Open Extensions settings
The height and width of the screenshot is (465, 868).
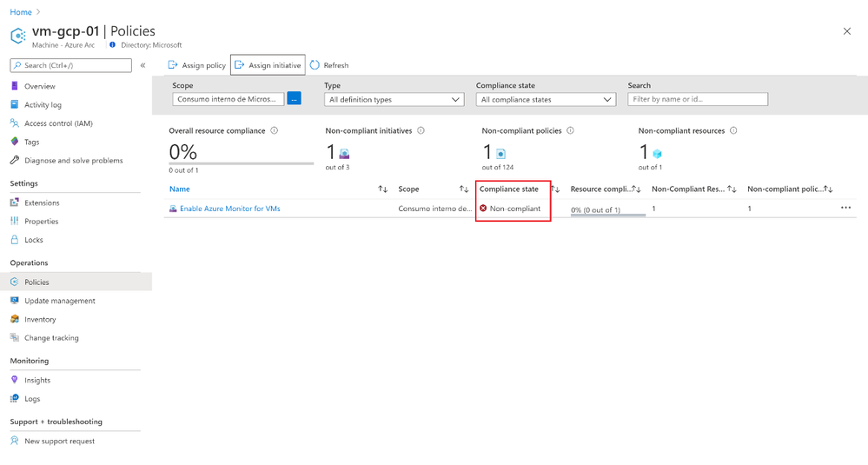pyautogui.click(x=42, y=203)
